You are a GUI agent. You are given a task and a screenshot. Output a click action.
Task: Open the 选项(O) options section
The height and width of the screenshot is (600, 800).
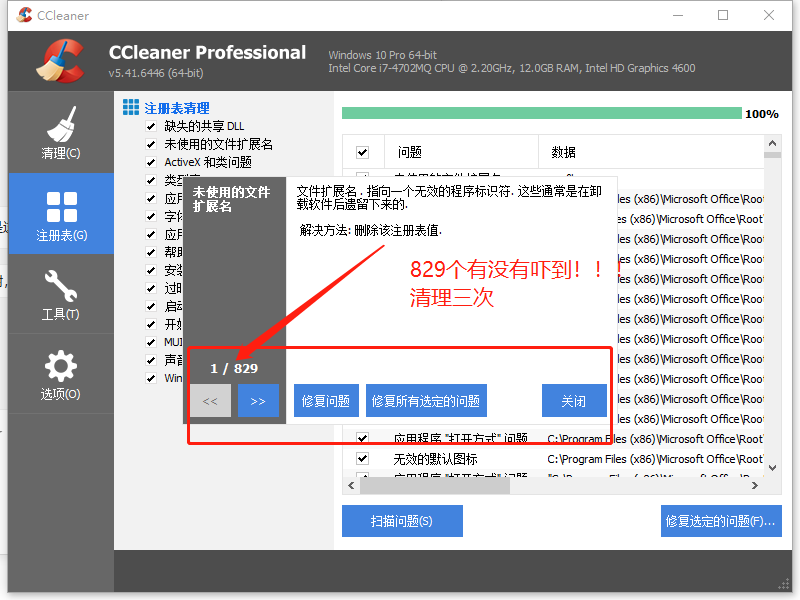pyautogui.click(x=61, y=374)
